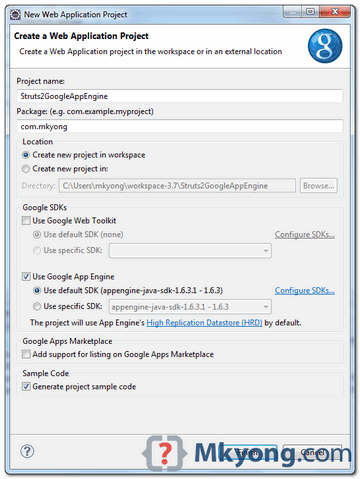Viewport: 360px width, 479px height.
Task: Click the Cancel button
Action: pyautogui.click(x=312, y=452)
